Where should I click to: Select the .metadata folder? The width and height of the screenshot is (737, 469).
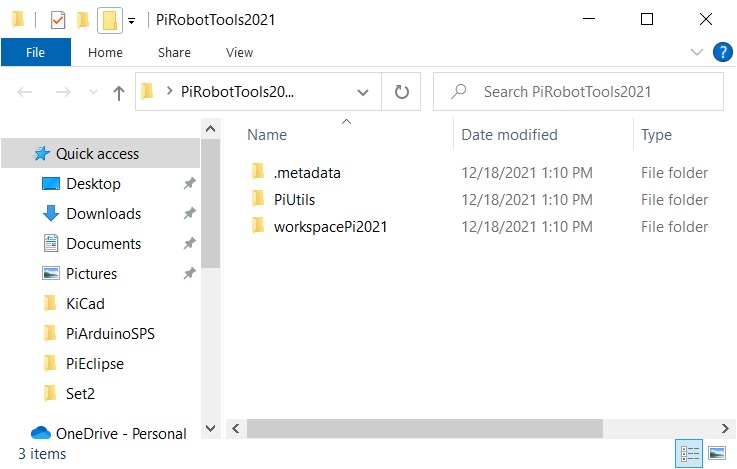point(307,173)
